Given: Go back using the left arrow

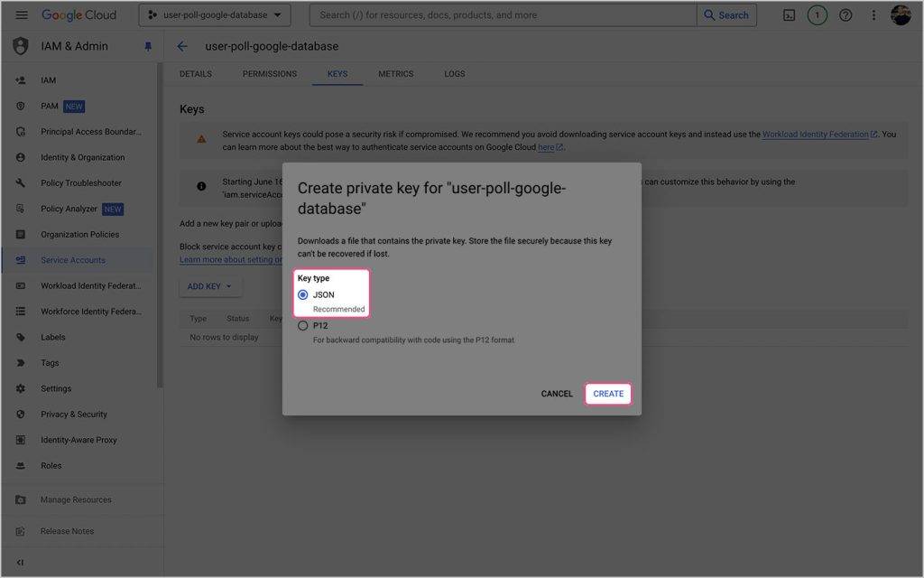Looking at the screenshot, I should (182, 46).
